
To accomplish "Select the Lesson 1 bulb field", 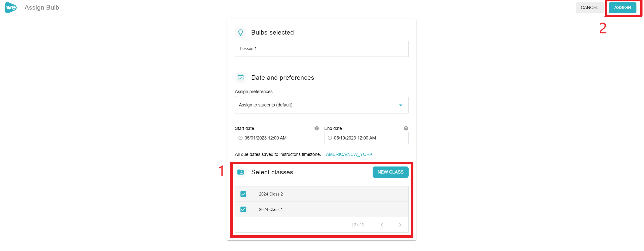I will 321,49.
